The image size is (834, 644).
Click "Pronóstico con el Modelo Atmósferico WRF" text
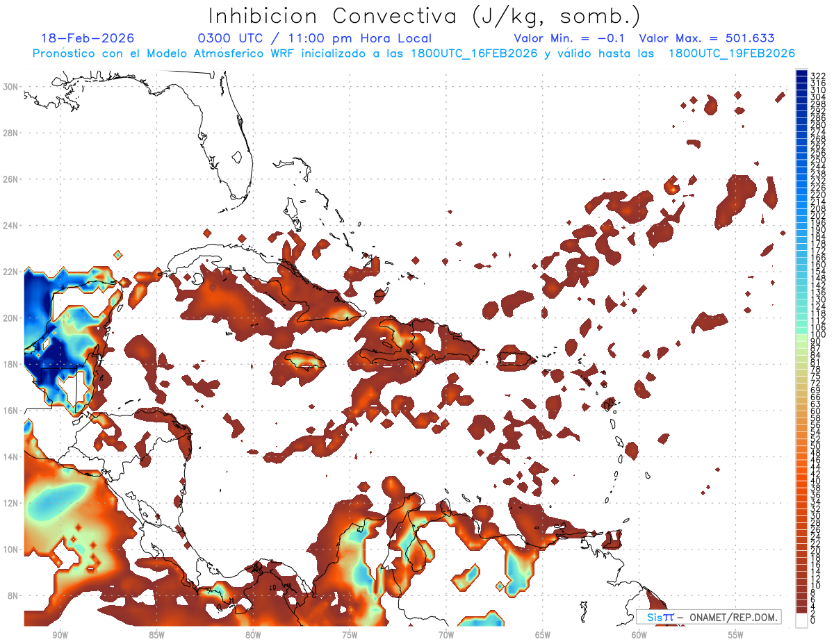163,53
